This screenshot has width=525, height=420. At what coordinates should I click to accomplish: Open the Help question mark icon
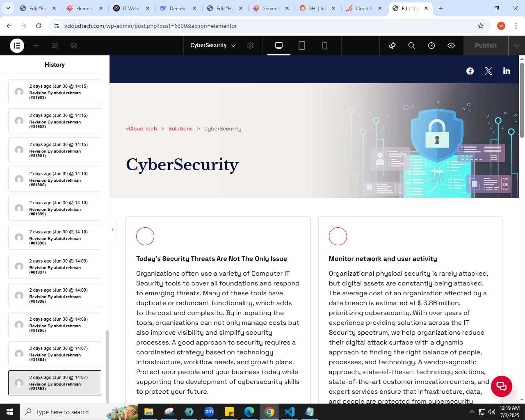(x=431, y=46)
